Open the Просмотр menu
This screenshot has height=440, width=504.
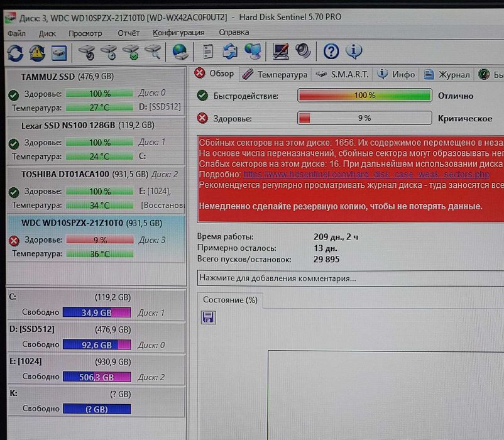85,33
